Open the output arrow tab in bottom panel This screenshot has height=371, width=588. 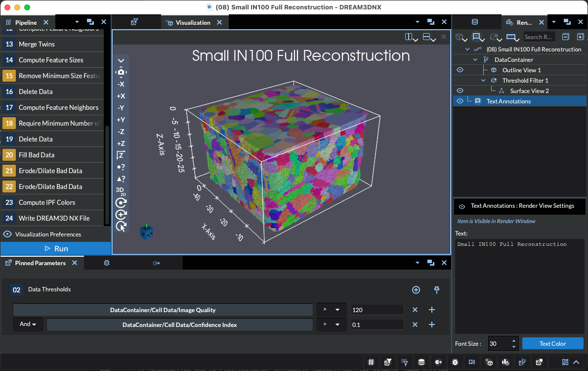point(156,263)
